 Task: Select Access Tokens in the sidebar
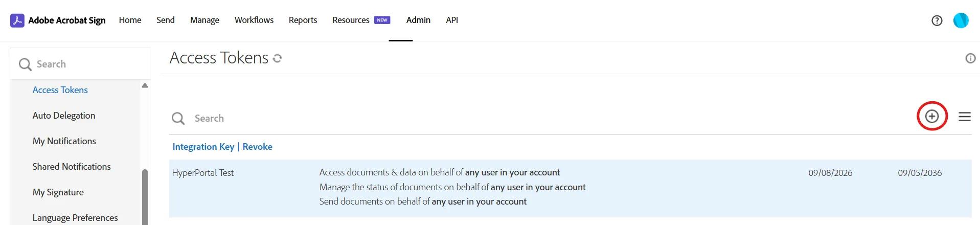[60, 90]
